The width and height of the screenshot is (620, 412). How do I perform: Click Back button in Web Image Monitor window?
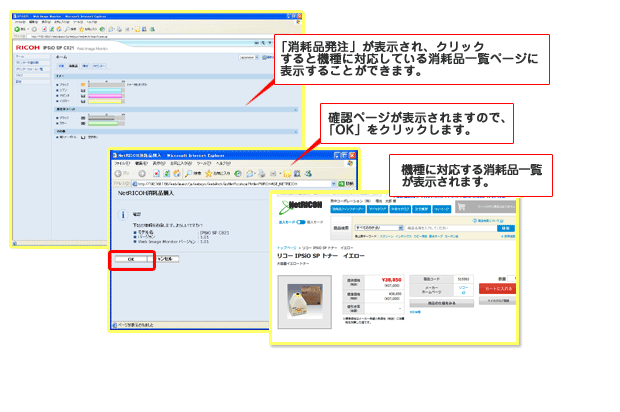pos(17,29)
